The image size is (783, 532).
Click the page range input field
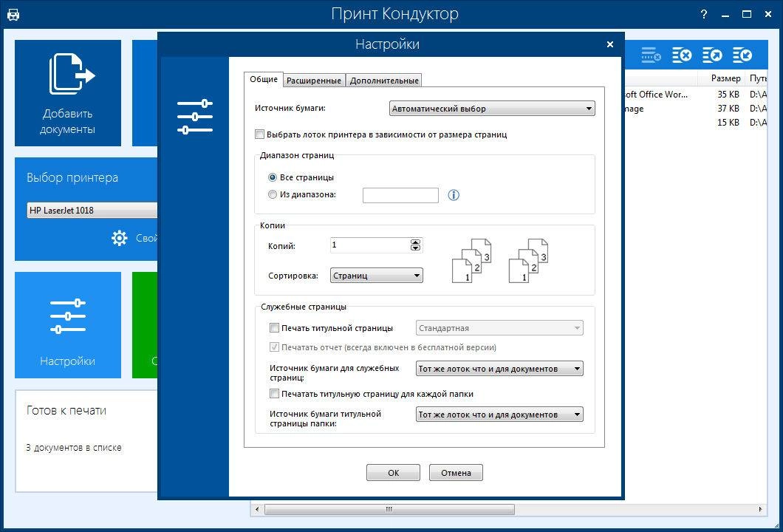click(400, 195)
